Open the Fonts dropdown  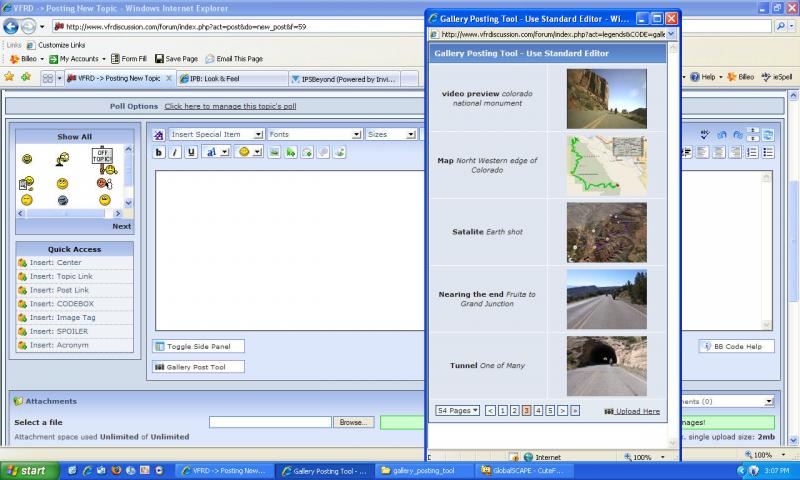[314, 134]
